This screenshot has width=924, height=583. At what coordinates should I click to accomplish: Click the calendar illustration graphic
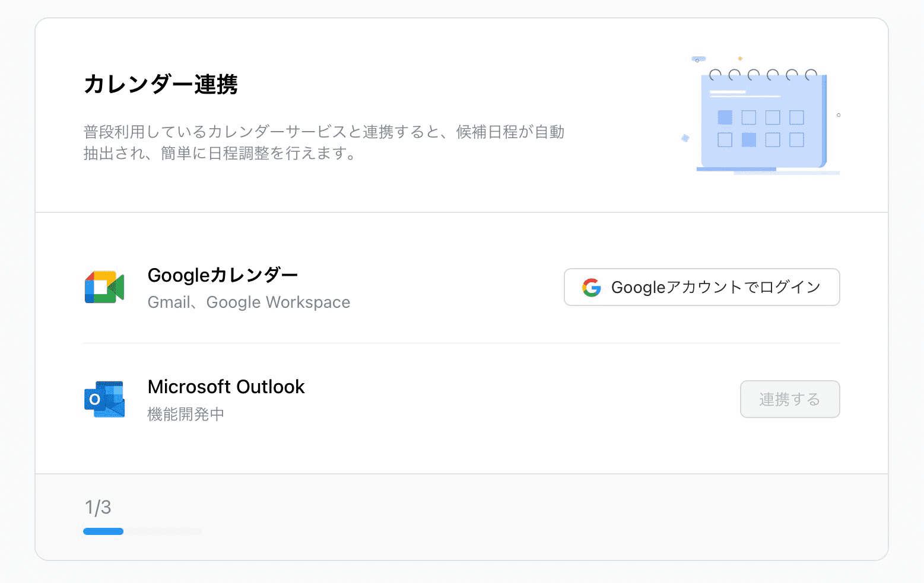click(x=763, y=122)
